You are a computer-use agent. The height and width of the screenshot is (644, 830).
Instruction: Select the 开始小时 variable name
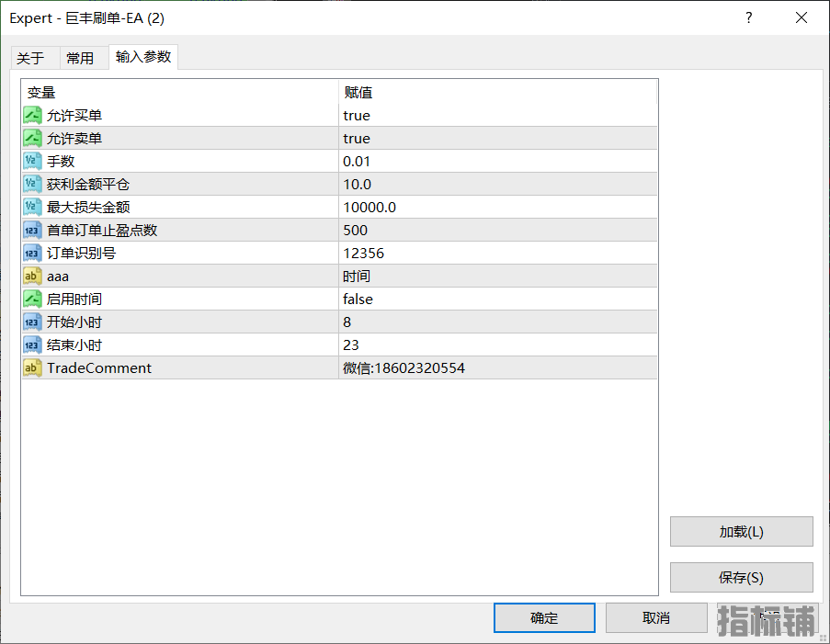coord(74,322)
